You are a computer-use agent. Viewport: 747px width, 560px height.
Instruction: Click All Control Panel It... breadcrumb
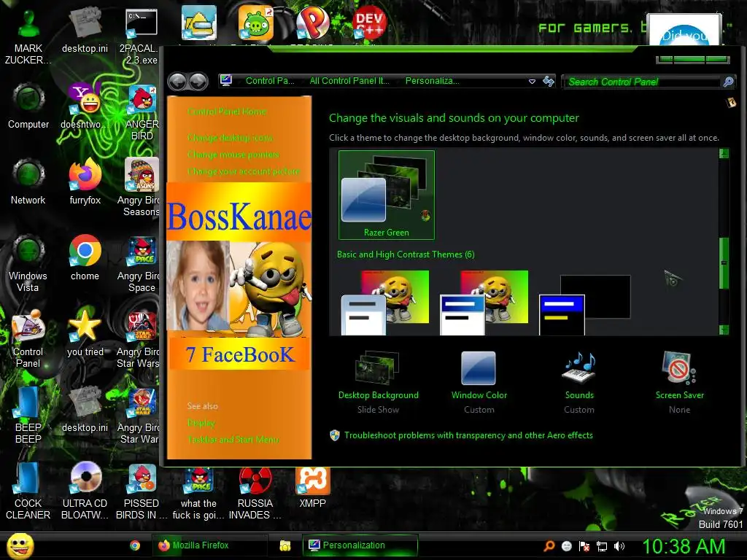click(x=349, y=81)
